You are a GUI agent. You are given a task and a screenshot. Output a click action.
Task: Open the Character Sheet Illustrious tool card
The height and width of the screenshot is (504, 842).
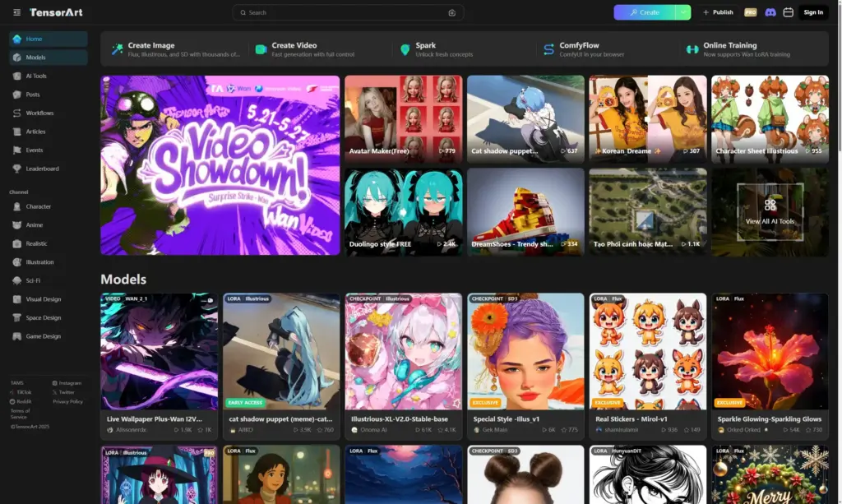(x=770, y=119)
